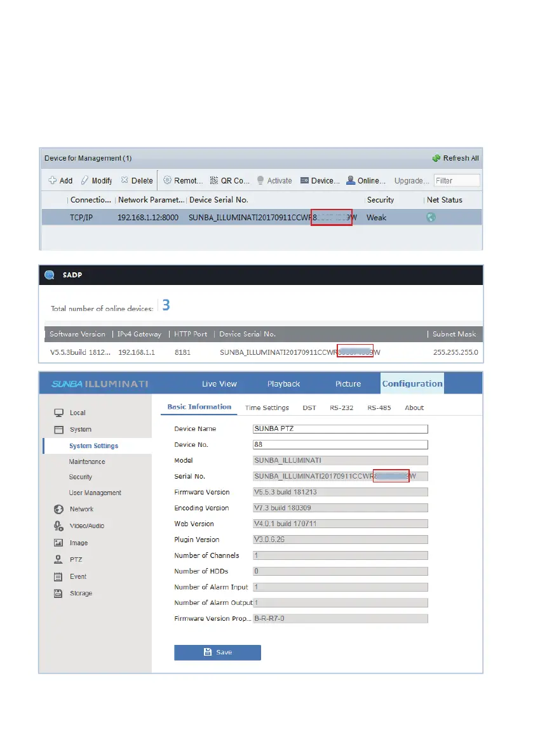Expand the Network section in sidebar
533x756 pixels.
coord(81,509)
